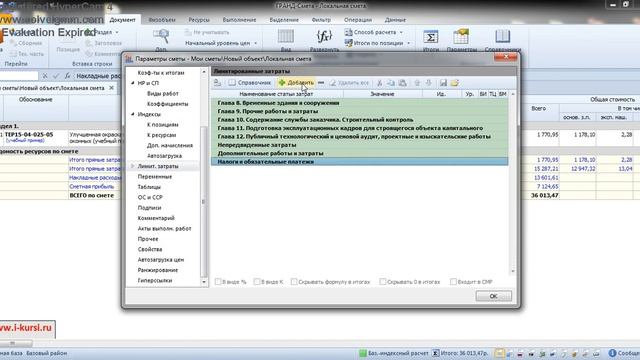Click the 'Накладные расходы' link in estimate

pyautogui.click(x=95, y=178)
